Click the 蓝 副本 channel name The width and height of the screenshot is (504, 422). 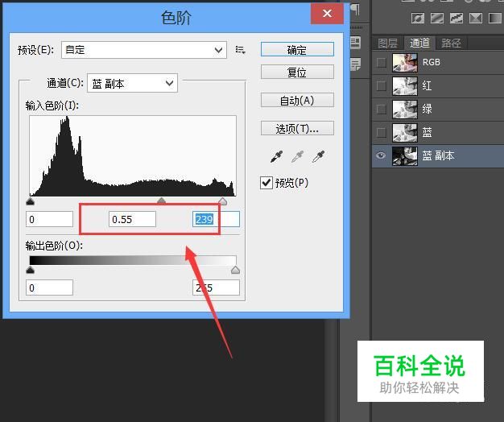[438, 156]
